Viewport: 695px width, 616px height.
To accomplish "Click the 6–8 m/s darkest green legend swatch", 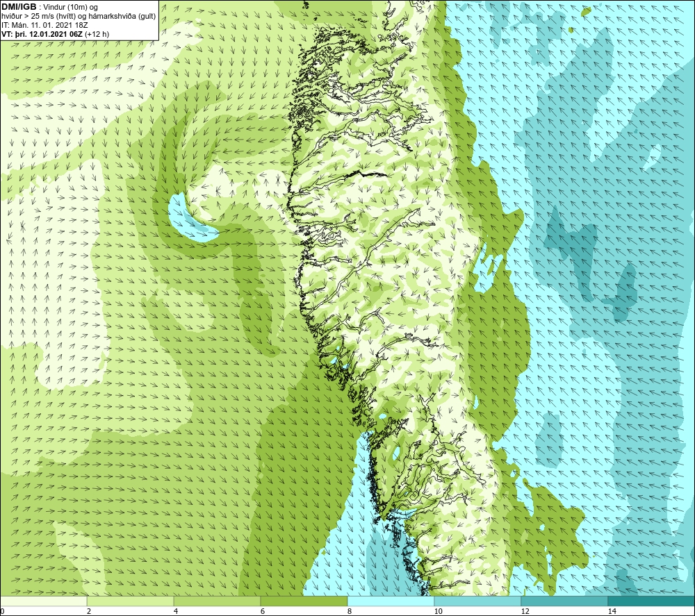I will [304, 601].
